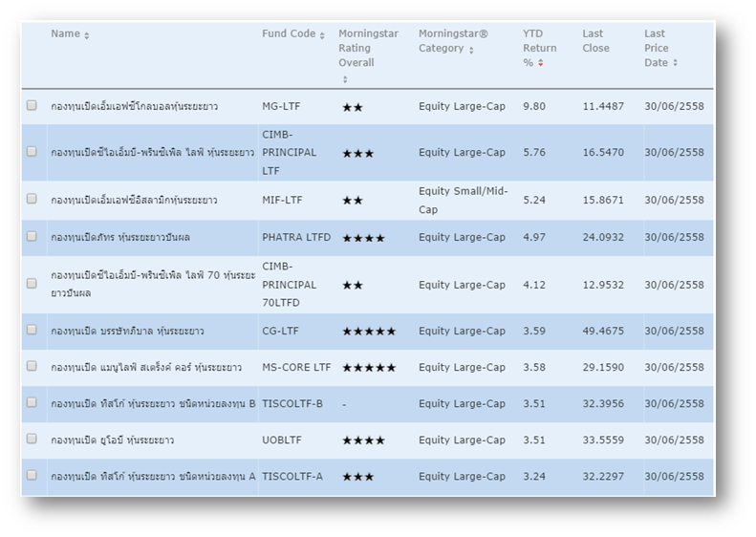Screen dimensions: 756x537
Task: Sort by Morningstar Category arrow icon
Action: 471,51
